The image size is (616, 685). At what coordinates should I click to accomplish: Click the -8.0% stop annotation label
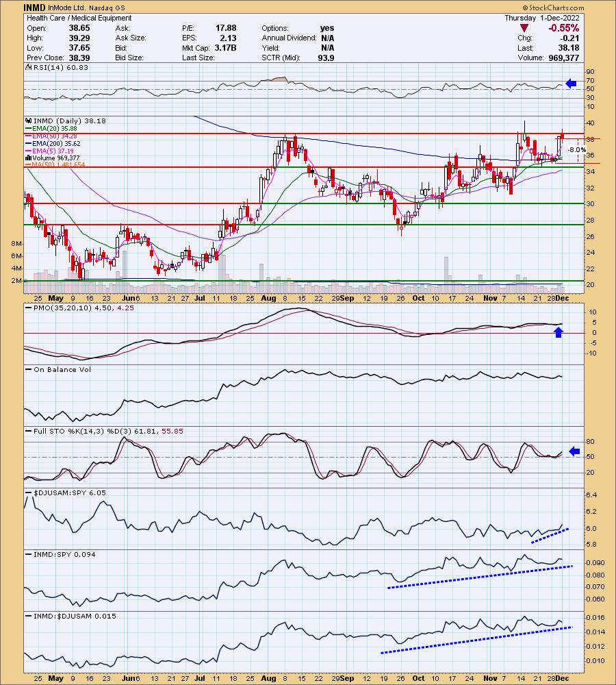pyautogui.click(x=576, y=149)
